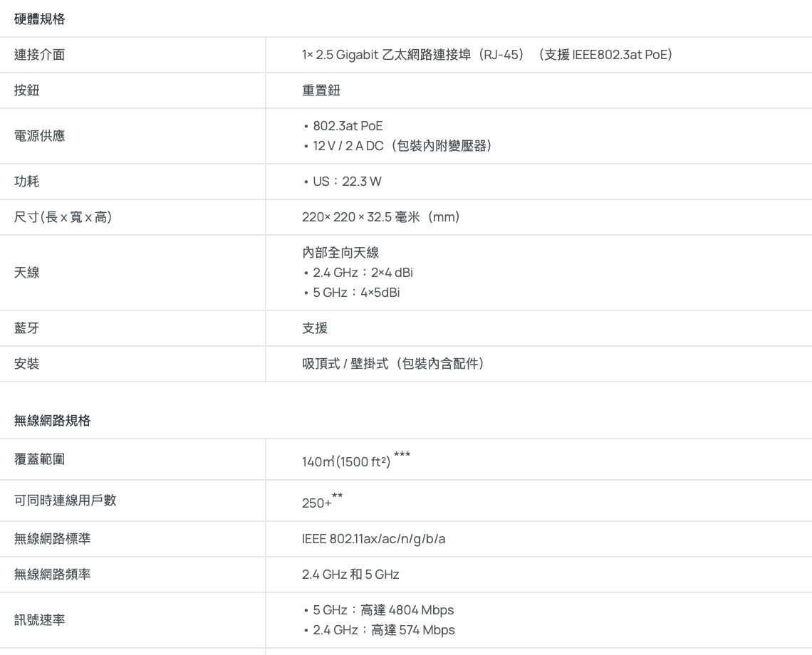Image resolution: width=812 pixels, height=655 pixels.
Task: Click the 電源供應 row label
Action: [x=40, y=135]
